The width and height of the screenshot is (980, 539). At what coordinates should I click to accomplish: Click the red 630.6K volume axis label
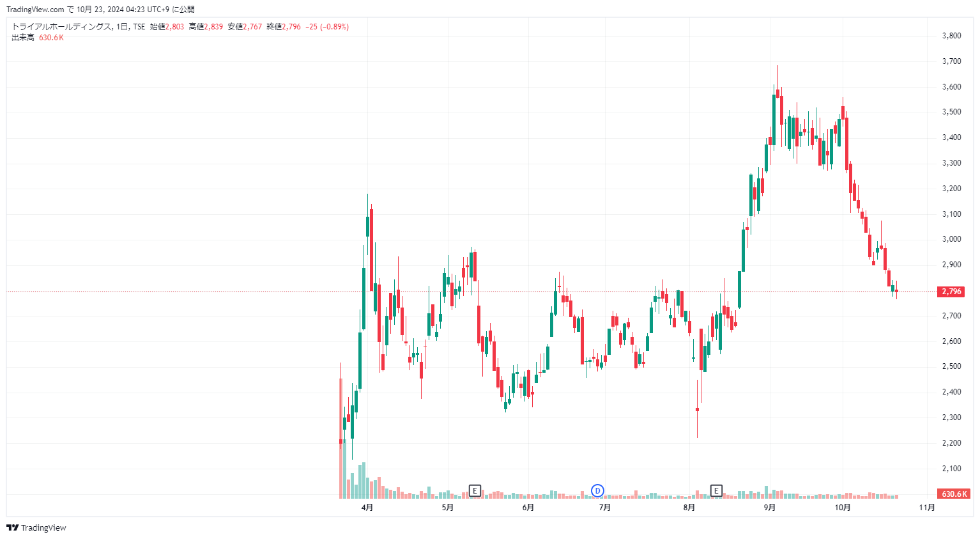coord(954,494)
